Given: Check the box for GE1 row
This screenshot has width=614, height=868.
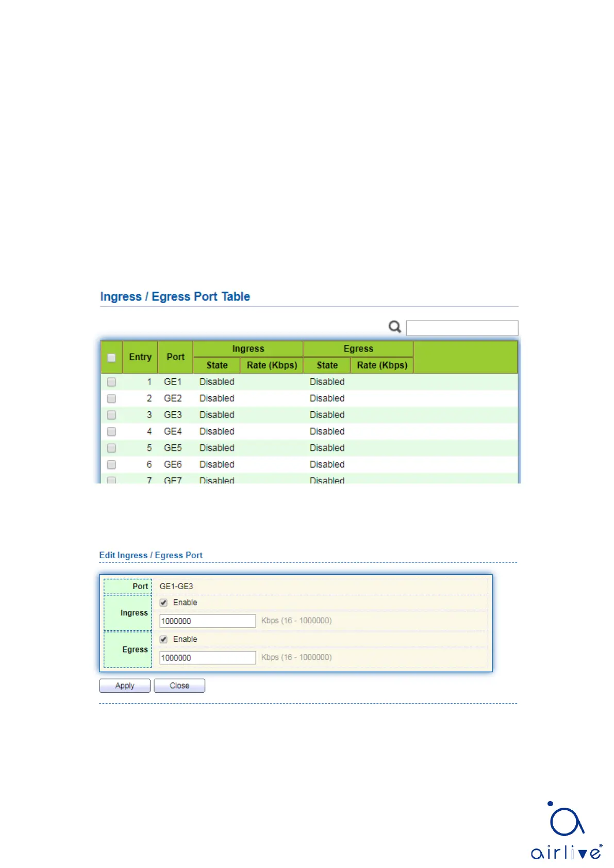Looking at the screenshot, I should (x=111, y=382).
